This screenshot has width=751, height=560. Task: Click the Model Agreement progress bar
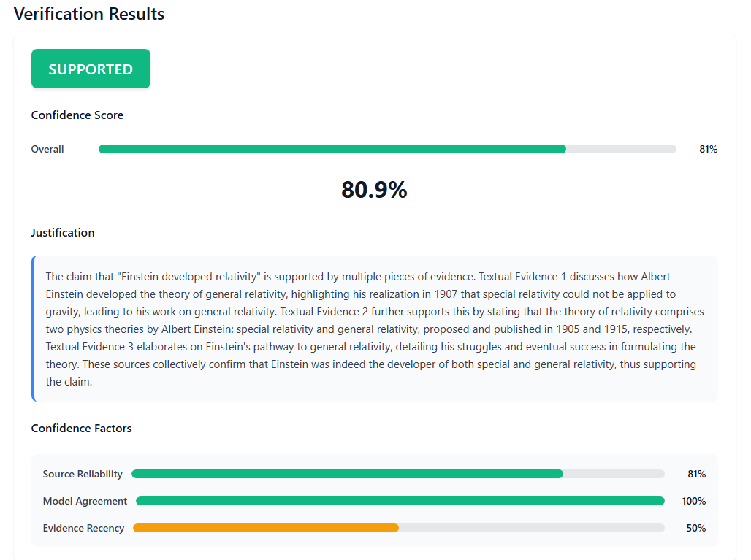click(398, 501)
